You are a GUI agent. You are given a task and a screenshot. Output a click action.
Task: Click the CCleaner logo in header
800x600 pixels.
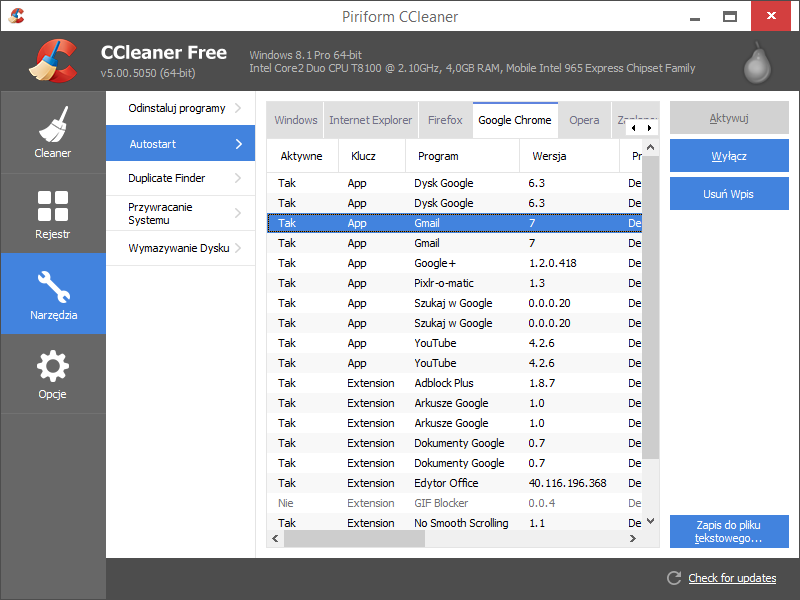53,61
